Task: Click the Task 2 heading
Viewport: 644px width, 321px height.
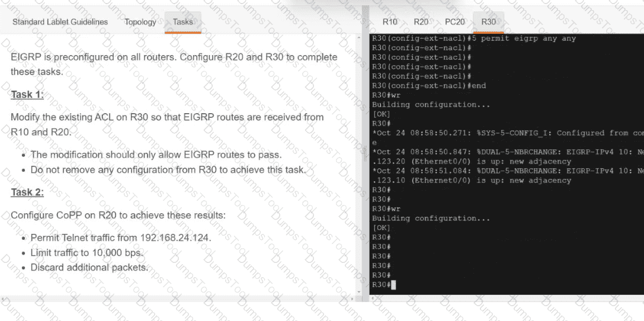Action: pyautogui.click(x=27, y=192)
